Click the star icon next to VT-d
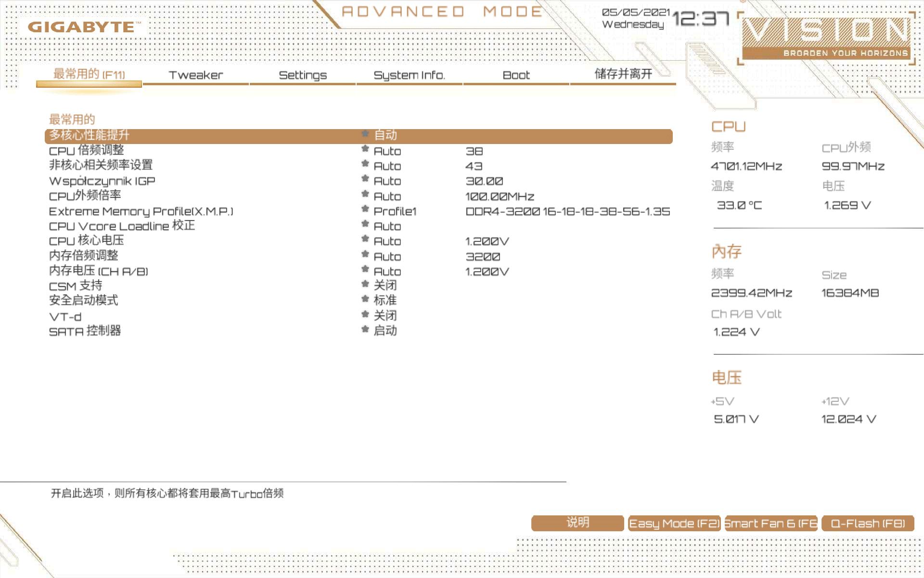The width and height of the screenshot is (924, 578). tap(365, 315)
